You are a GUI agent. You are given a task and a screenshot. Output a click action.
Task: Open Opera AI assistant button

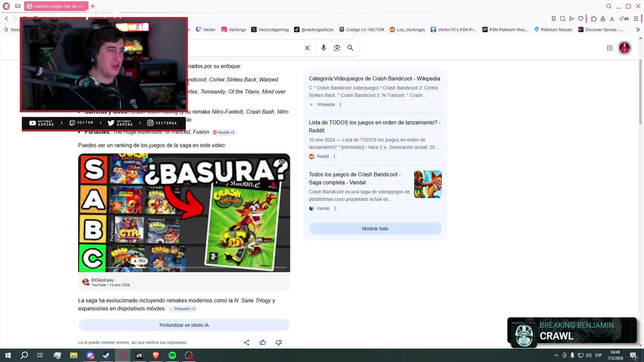coord(624,19)
